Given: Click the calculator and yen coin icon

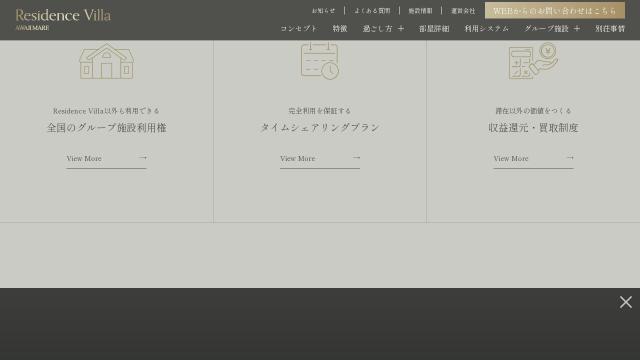Looking at the screenshot, I should coord(533,61).
